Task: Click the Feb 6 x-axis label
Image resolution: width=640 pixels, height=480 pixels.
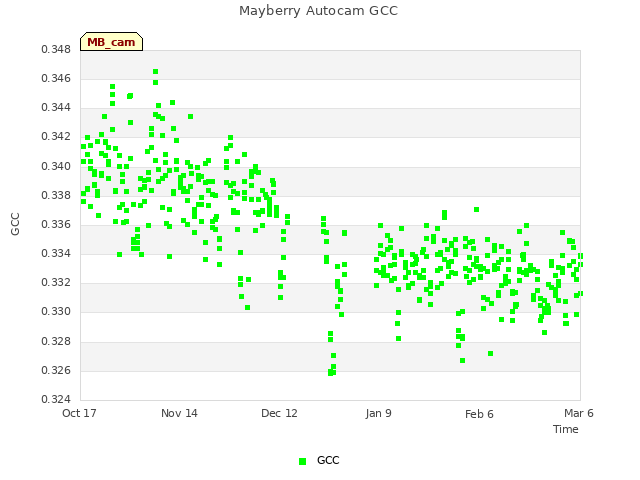Action: pyautogui.click(x=479, y=414)
